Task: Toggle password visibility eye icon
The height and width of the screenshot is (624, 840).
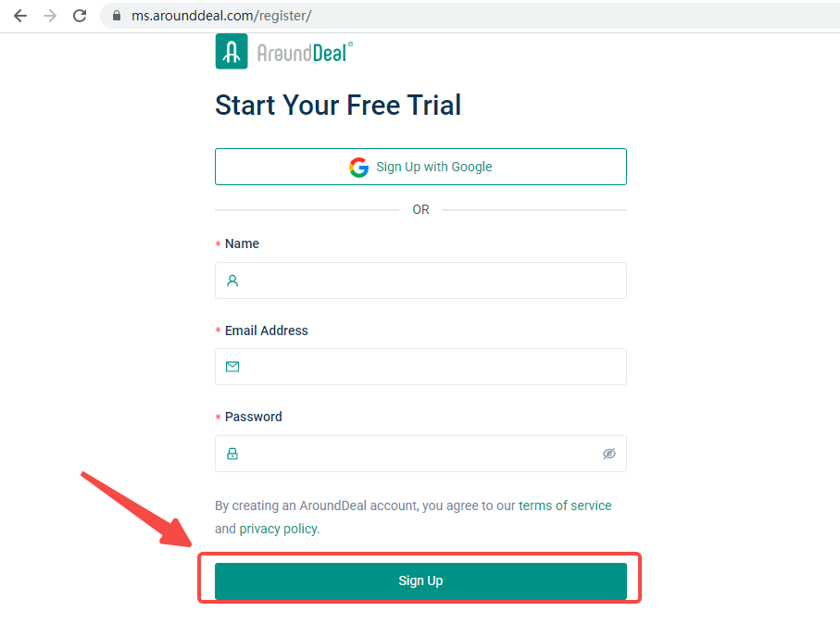Action: pyautogui.click(x=608, y=454)
